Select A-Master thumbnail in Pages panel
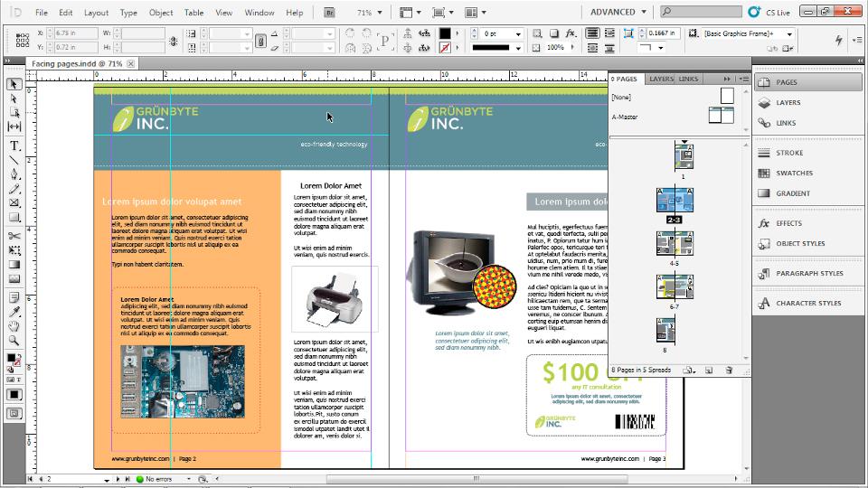868x488 pixels. pyautogui.click(x=721, y=116)
